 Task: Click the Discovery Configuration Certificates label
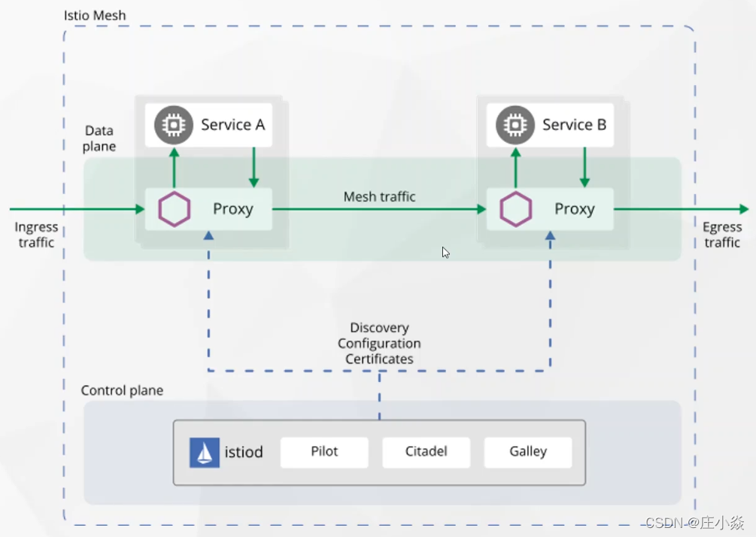(379, 343)
